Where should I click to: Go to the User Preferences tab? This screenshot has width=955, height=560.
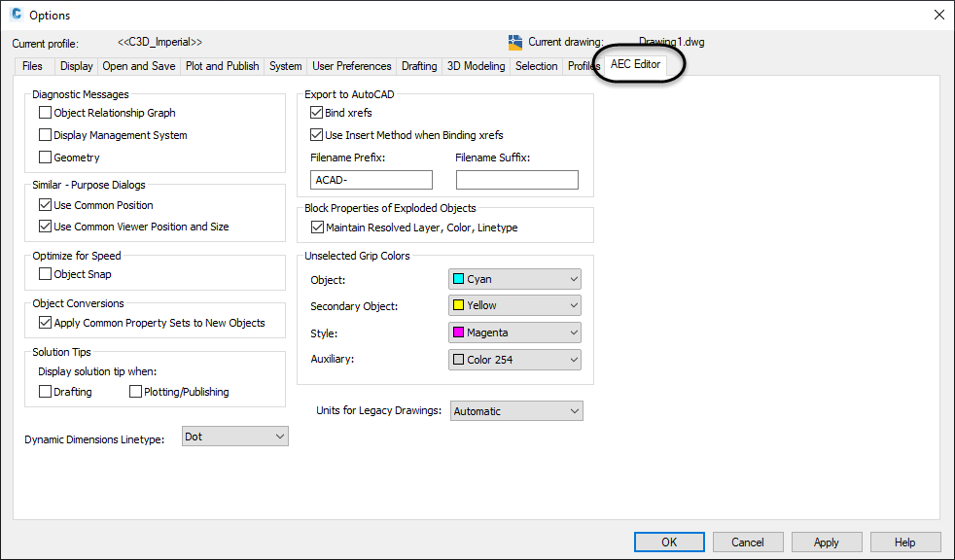pyautogui.click(x=352, y=66)
